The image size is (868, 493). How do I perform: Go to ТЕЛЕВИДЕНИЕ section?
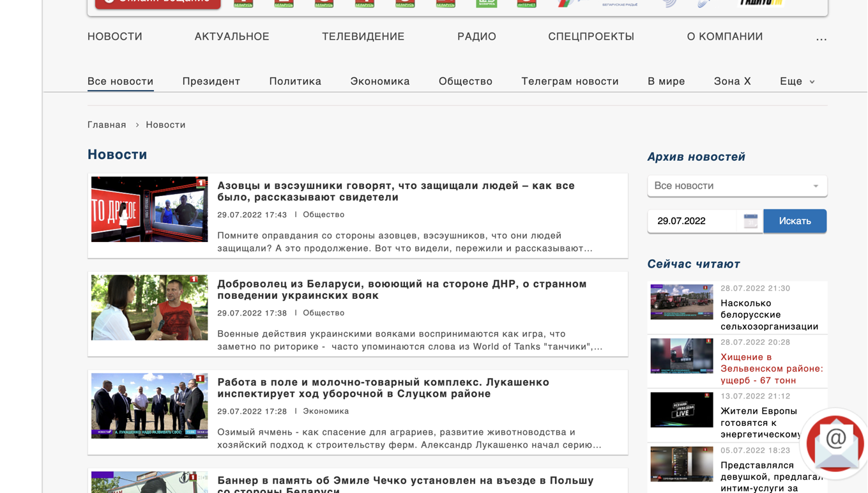pos(363,36)
